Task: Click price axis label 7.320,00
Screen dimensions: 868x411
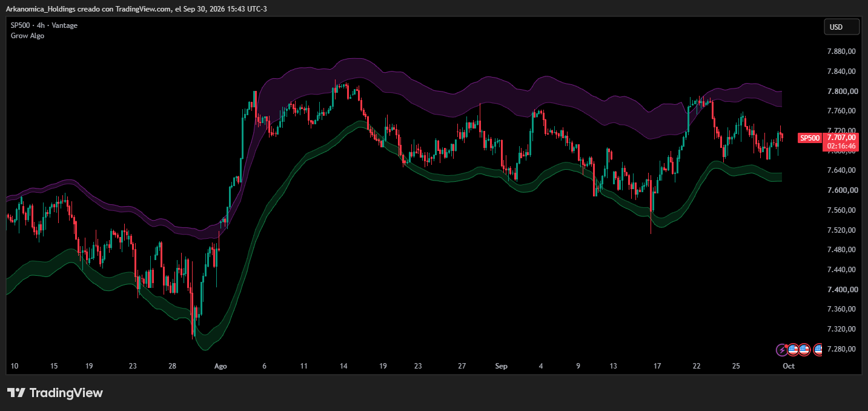Action: [x=842, y=329]
